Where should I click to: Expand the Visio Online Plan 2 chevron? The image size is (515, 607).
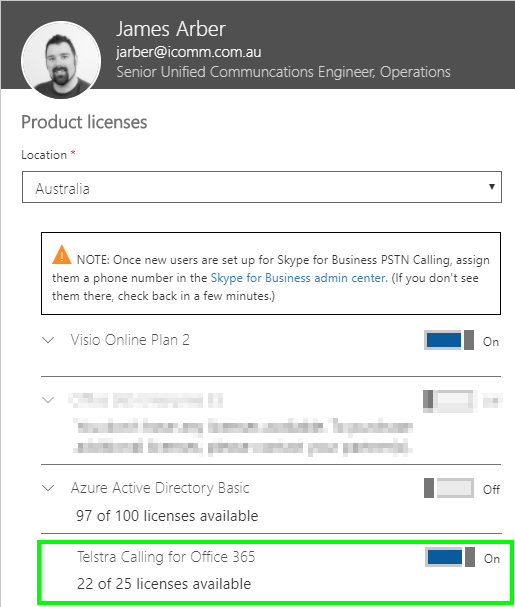coord(48,340)
